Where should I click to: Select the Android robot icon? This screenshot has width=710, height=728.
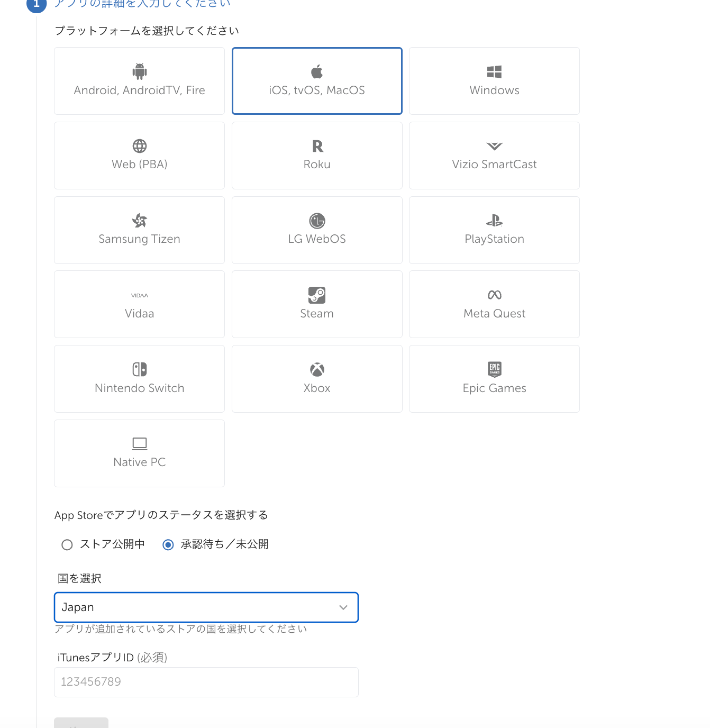point(140,71)
